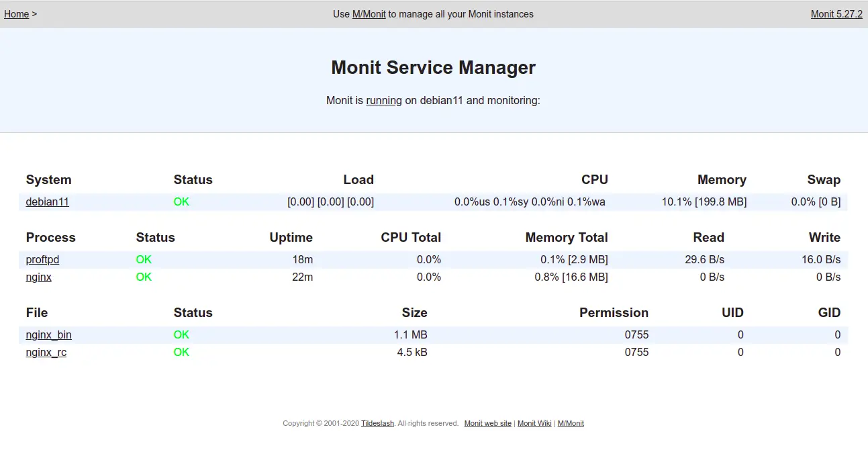Click the Size column header
Screen dimensions: 868x450
(x=415, y=312)
